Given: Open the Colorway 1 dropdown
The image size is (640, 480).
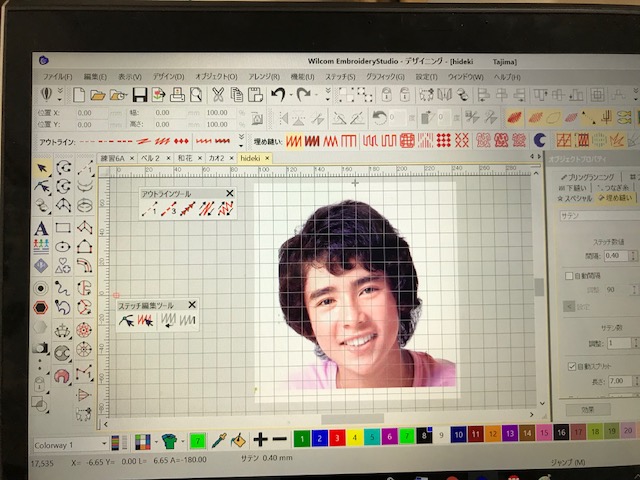Looking at the screenshot, I should pos(103,443).
